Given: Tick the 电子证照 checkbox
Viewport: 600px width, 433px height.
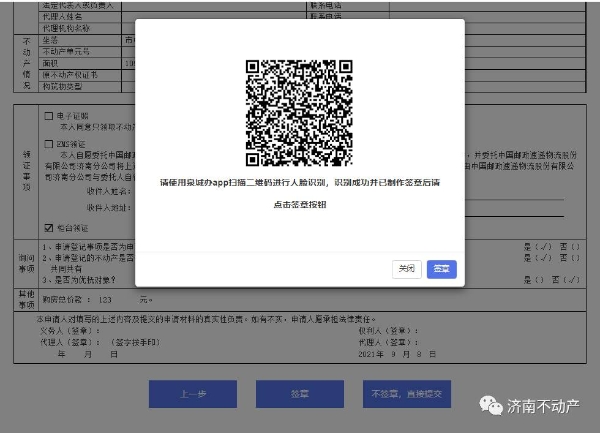Looking at the screenshot, I should pos(48,116).
